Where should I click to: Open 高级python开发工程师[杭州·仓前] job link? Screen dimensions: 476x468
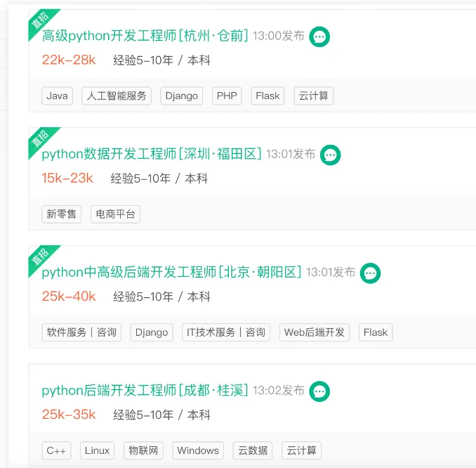(145, 36)
